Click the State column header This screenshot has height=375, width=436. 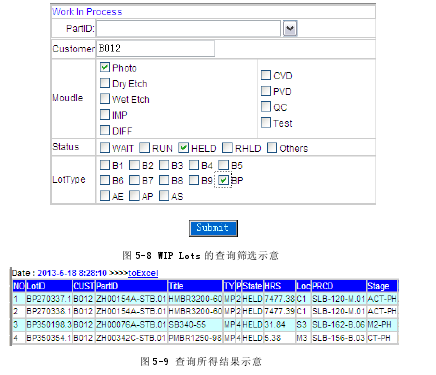[252, 286]
